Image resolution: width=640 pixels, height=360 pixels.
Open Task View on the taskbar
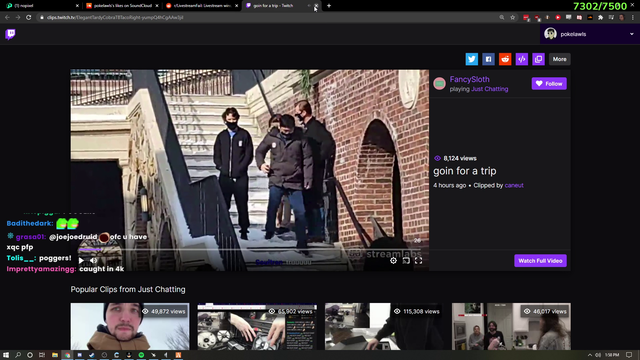tap(42, 355)
